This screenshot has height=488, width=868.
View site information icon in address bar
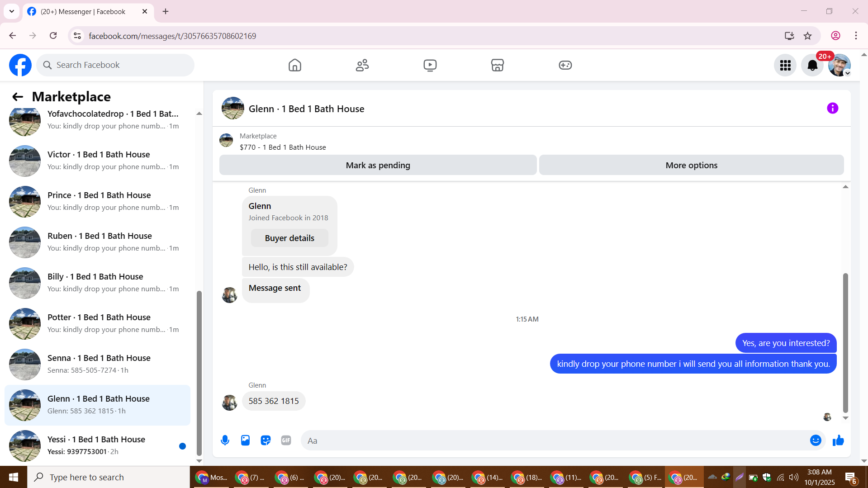(x=77, y=36)
